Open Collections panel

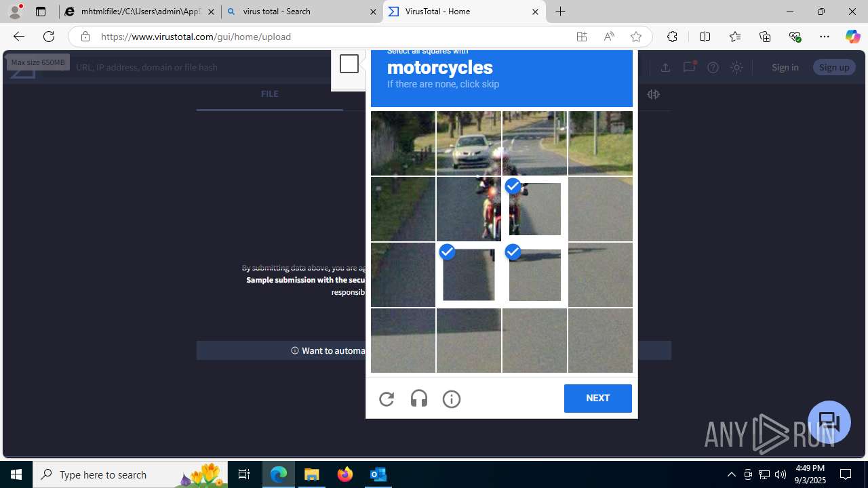tap(765, 37)
